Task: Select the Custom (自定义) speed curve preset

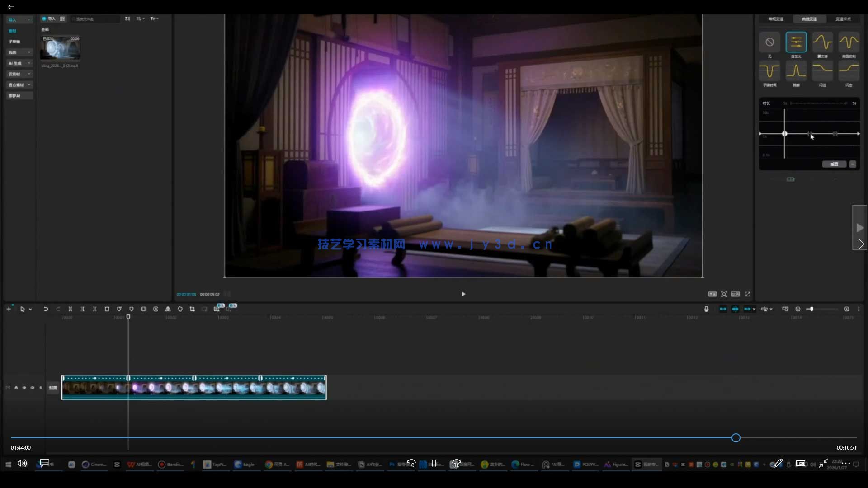Action: (x=796, y=42)
